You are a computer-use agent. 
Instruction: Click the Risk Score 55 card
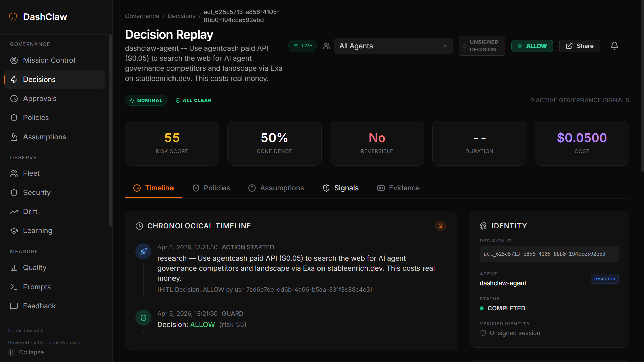172,143
